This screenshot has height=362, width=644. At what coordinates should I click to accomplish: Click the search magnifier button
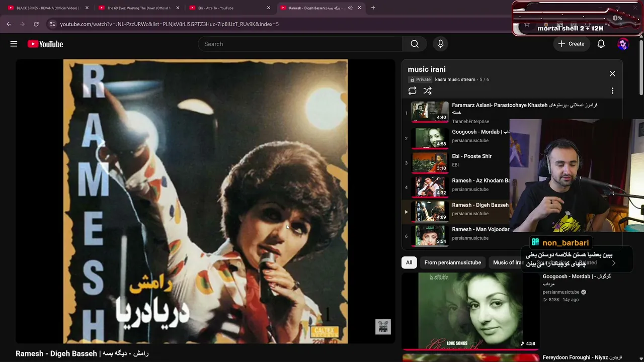415,44
